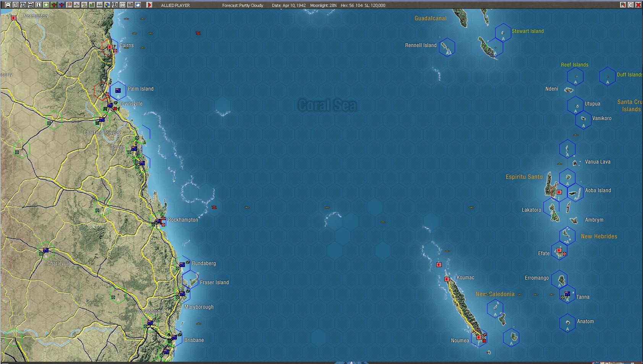Click the yellow ship toolbar icon
643x364 pixels.
(77, 5)
